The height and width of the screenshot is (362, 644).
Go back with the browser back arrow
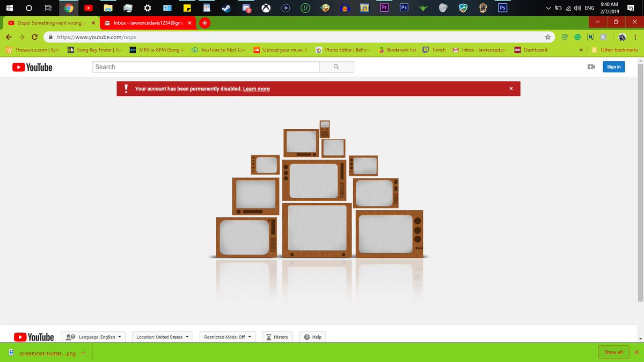(9, 38)
